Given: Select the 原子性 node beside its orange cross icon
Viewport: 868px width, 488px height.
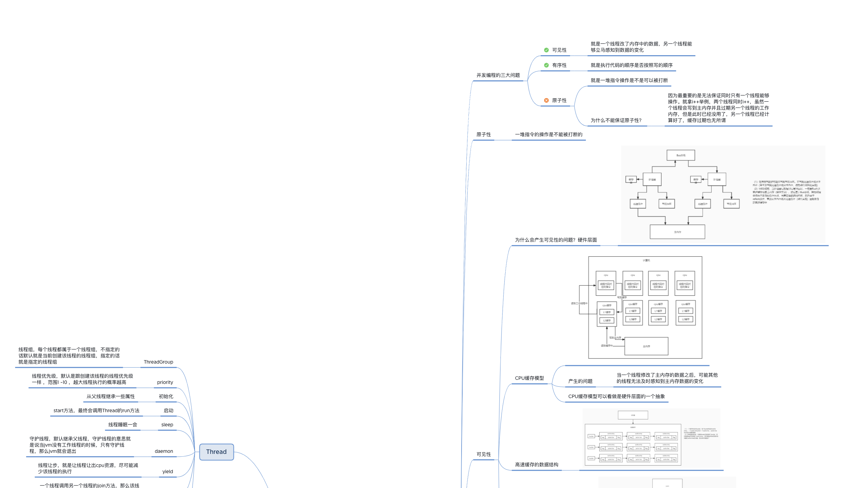Looking at the screenshot, I should 559,100.
